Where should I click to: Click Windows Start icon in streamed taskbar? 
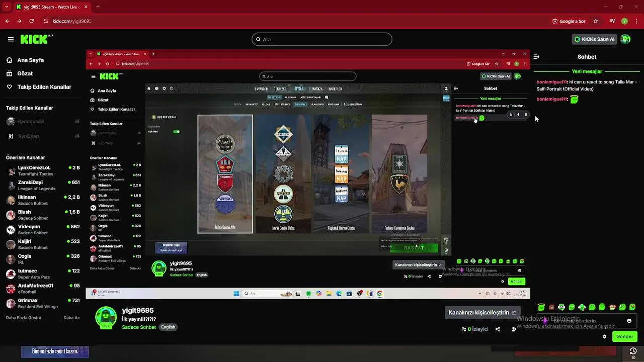236,294
